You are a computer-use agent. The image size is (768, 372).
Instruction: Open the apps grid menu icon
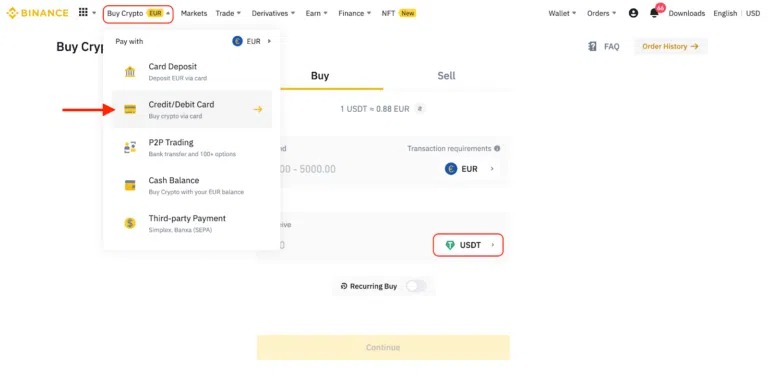(x=83, y=13)
